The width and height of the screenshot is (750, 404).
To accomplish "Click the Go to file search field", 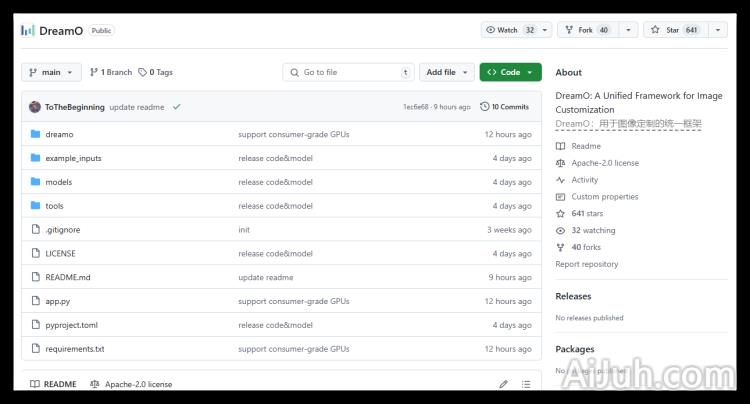I will (348, 72).
